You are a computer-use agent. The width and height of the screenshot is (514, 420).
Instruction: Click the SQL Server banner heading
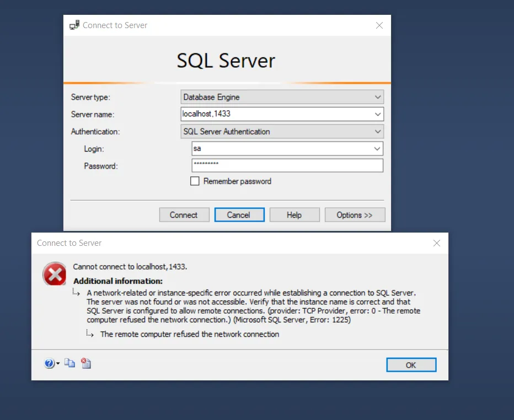pyautogui.click(x=226, y=61)
